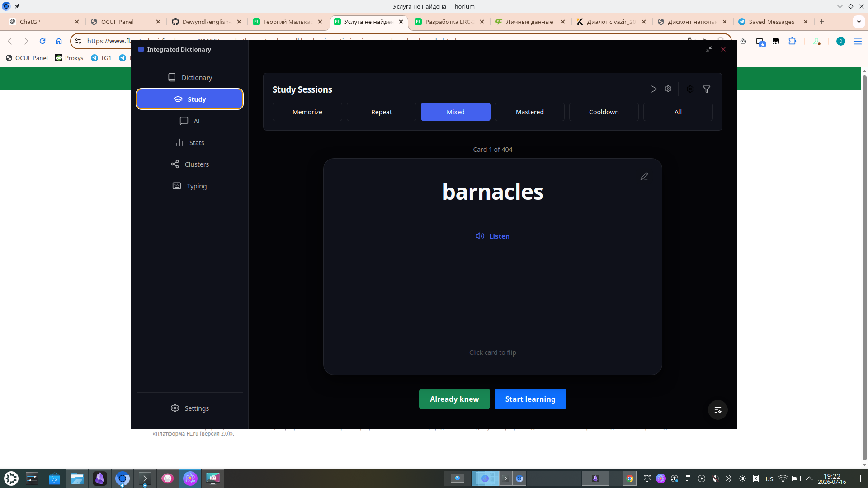Expand the tab search dropdown
The width and height of the screenshot is (868, 488).
[859, 22]
